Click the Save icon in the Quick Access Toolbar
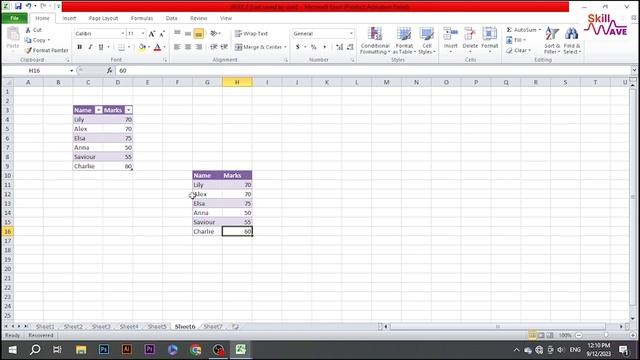Screen dimensions: 640x360 (18, 6)
